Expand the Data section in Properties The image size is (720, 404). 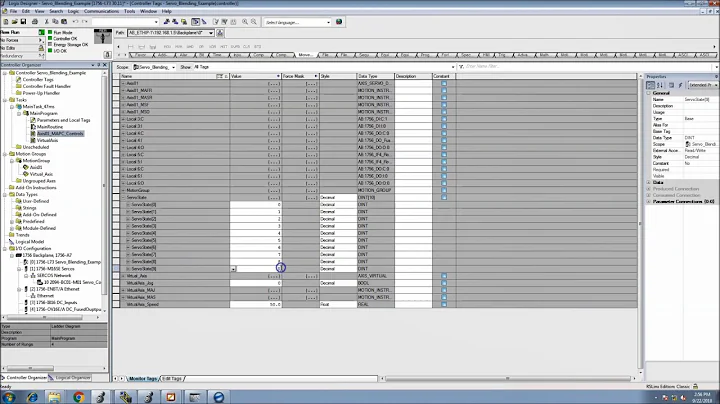tap(648, 182)
